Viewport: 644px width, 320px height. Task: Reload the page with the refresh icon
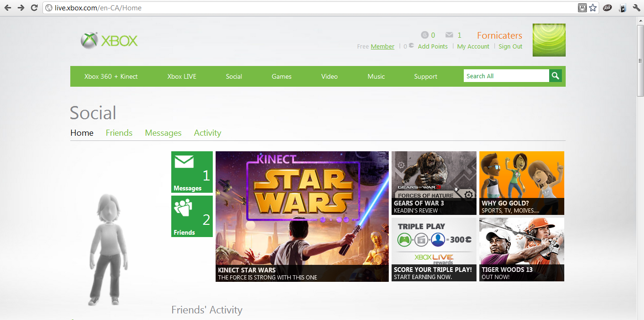tap(34, 8)
